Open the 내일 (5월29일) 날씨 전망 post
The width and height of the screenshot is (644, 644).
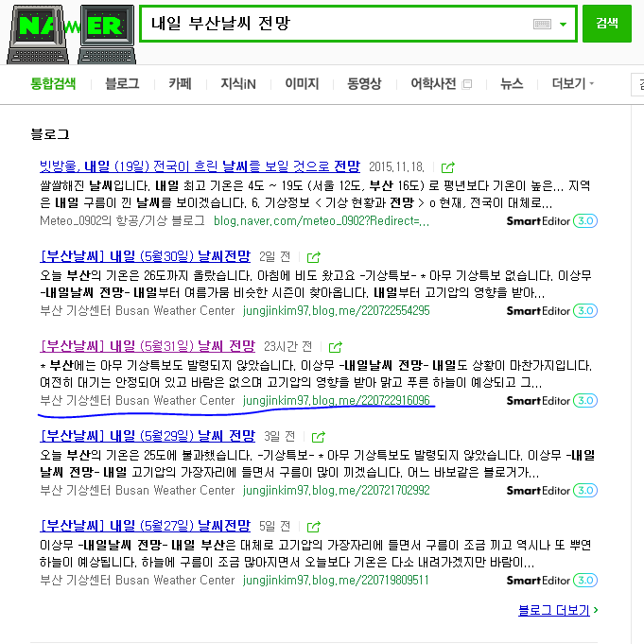[148, 436]
